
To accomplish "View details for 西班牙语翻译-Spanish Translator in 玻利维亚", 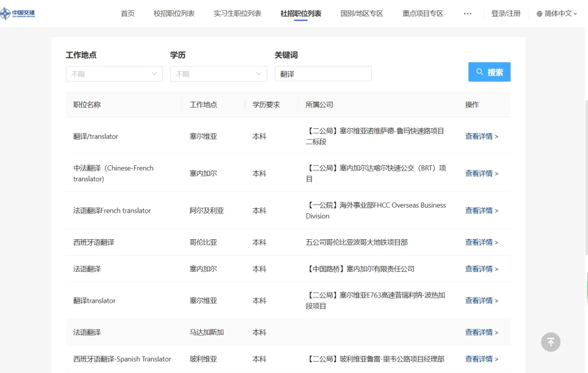I will click(x=481, y=359).
